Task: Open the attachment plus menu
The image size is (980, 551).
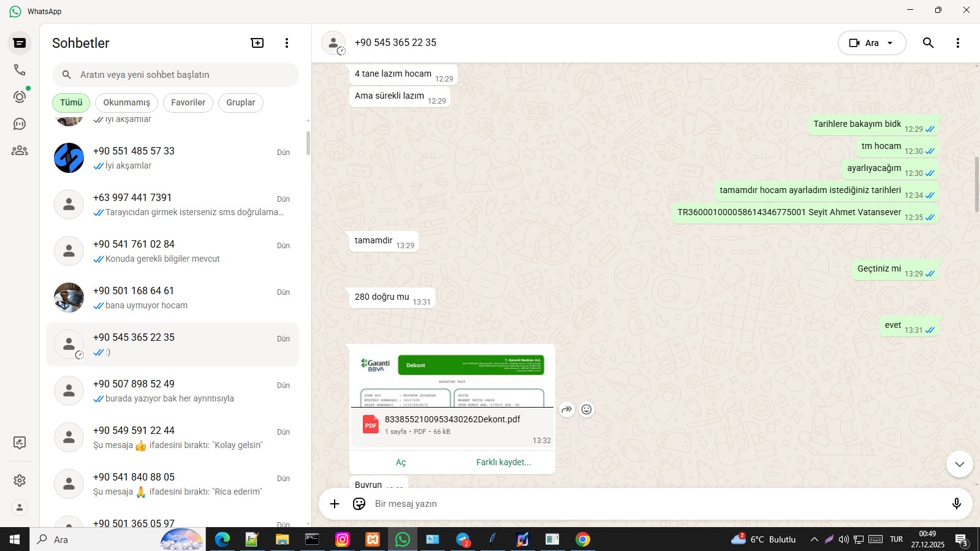Action: 335,504
